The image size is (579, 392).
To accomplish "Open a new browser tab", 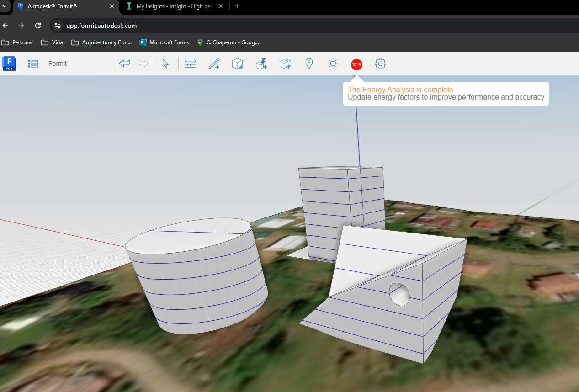I will click(237, 6).
